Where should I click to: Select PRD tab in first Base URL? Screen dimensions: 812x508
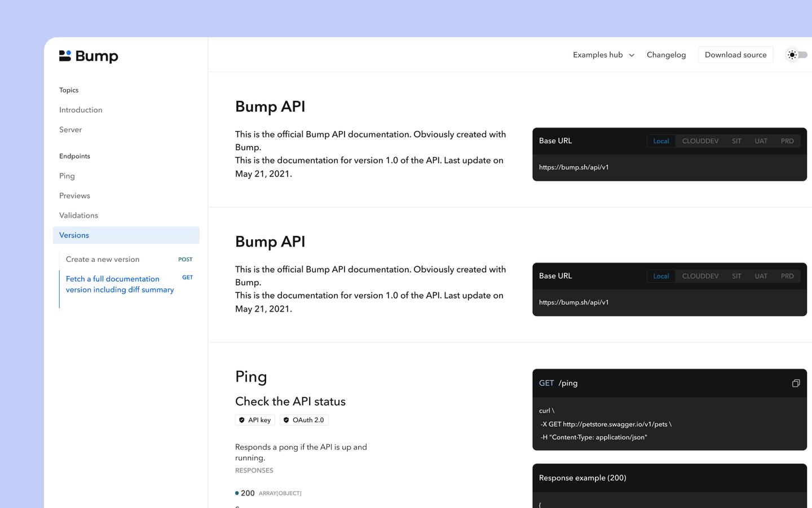point(787,141)
